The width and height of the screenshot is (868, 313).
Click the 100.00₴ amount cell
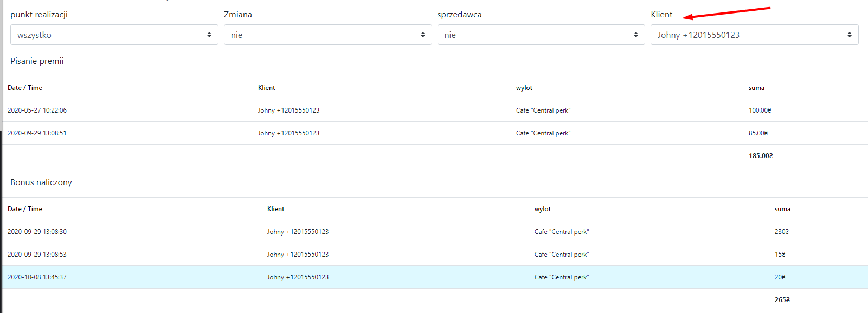point(760,110)
